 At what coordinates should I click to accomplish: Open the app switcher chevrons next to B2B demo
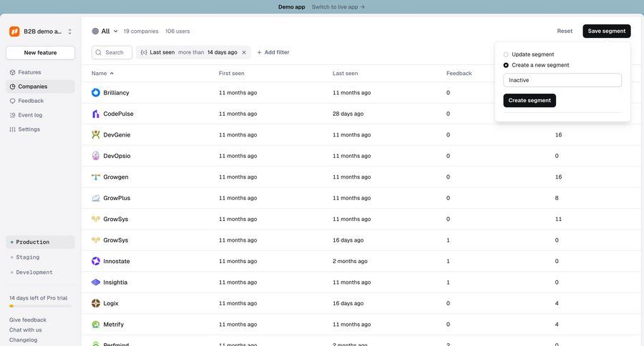tap(70, 31)
